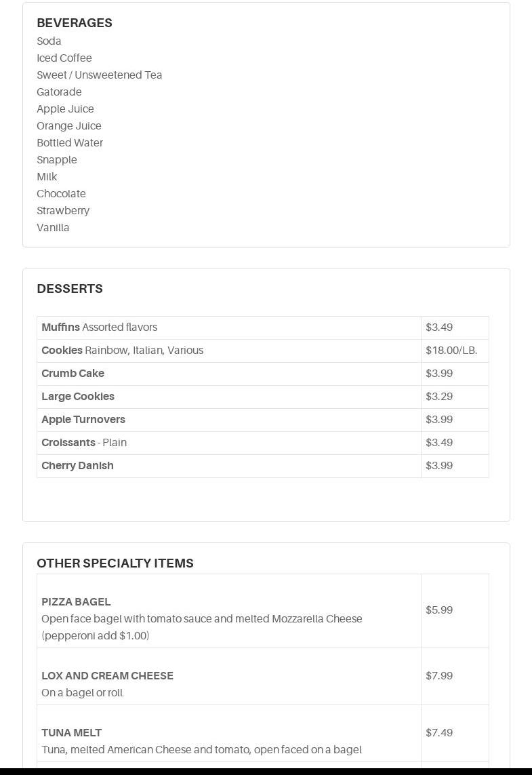532x775 pixels.
Task: Click the Snapple beverage entry
Action: point(57,160)
